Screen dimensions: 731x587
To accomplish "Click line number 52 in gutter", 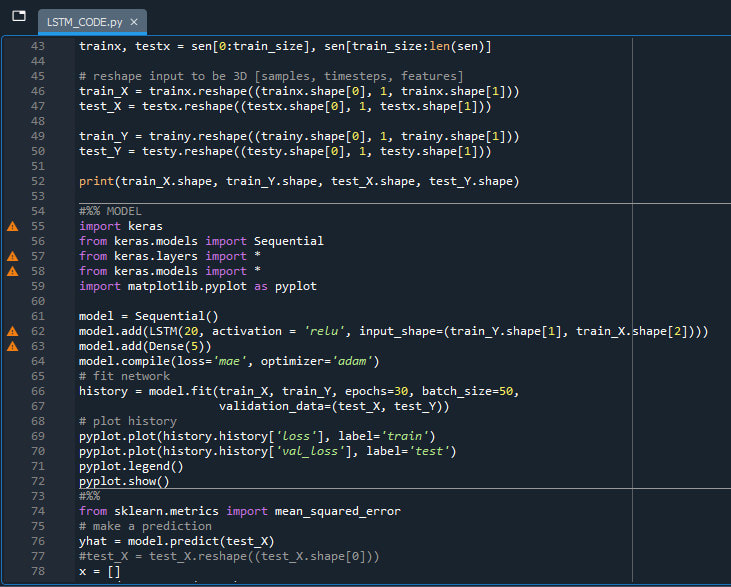I will 38,181.
